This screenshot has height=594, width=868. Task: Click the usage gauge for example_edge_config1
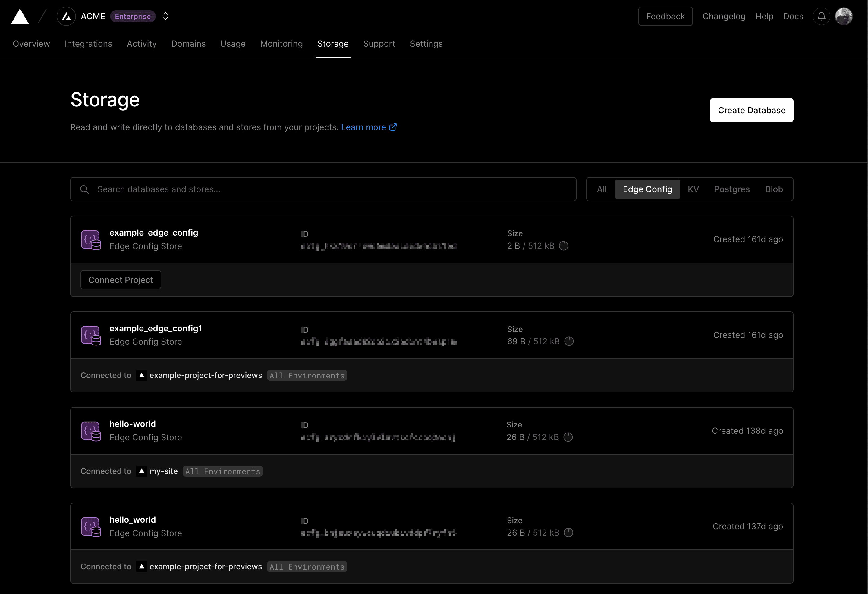568,342
